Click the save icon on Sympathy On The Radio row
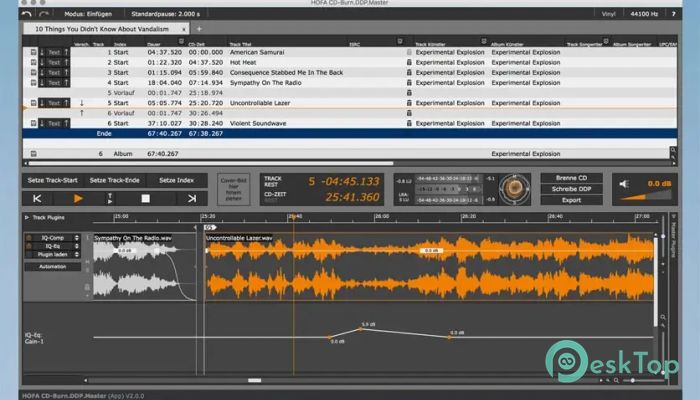Image resolution: width=700 pixels, height=400 pixels. [33, 83]
